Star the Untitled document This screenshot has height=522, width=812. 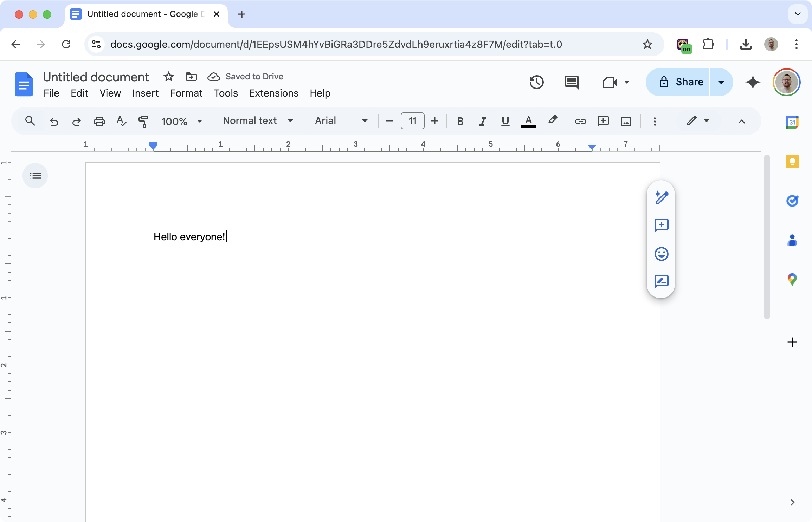(168, 77)
